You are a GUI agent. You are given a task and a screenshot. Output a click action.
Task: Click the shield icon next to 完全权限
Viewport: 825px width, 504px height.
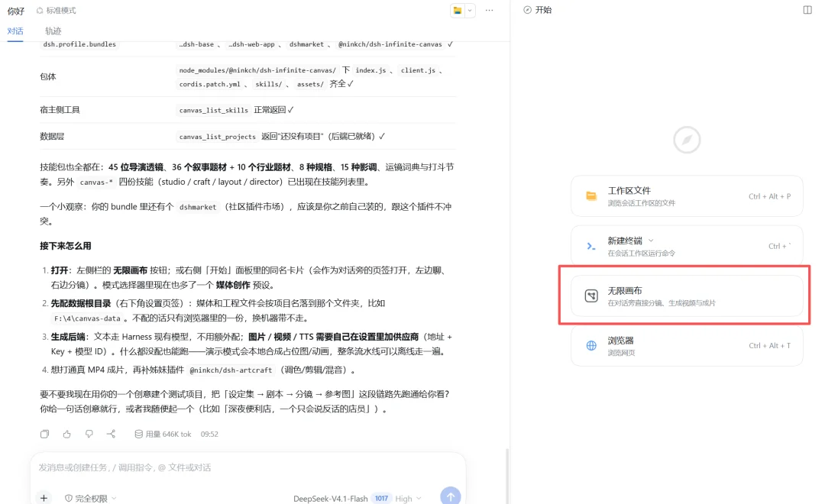(69, 498)
